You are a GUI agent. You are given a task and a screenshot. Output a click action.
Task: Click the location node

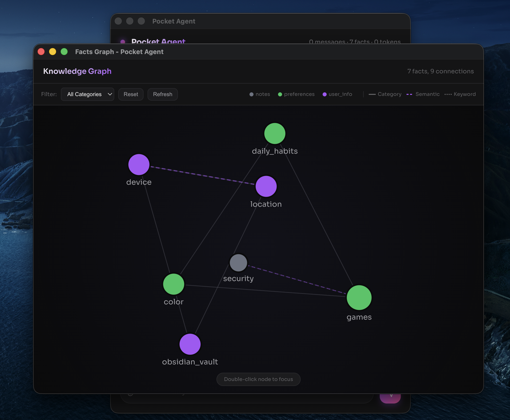pyautogui.click(x=266, y=186)
